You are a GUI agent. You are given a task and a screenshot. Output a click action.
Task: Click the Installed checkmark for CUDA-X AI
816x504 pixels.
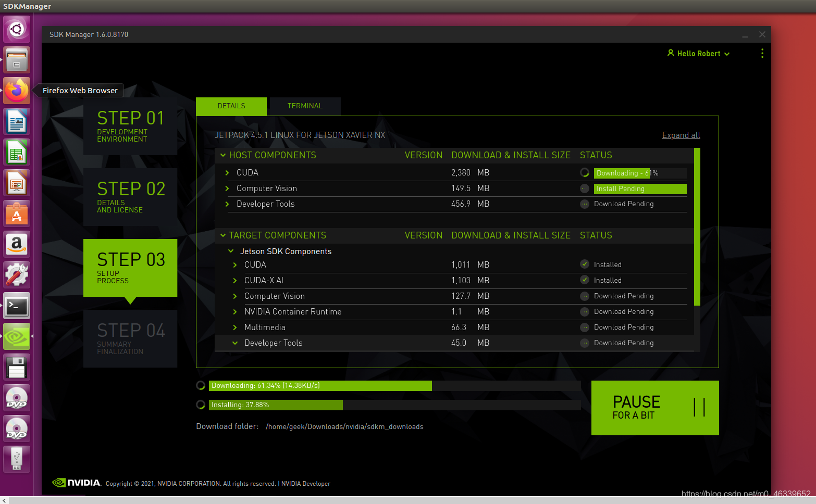pyautogui.click(x=585, y=280)
